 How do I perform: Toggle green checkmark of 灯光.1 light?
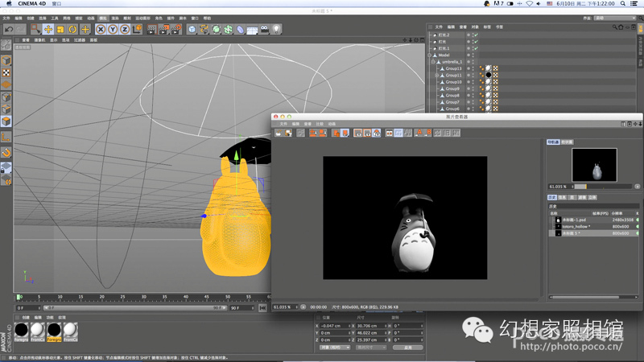pos(476,48)
